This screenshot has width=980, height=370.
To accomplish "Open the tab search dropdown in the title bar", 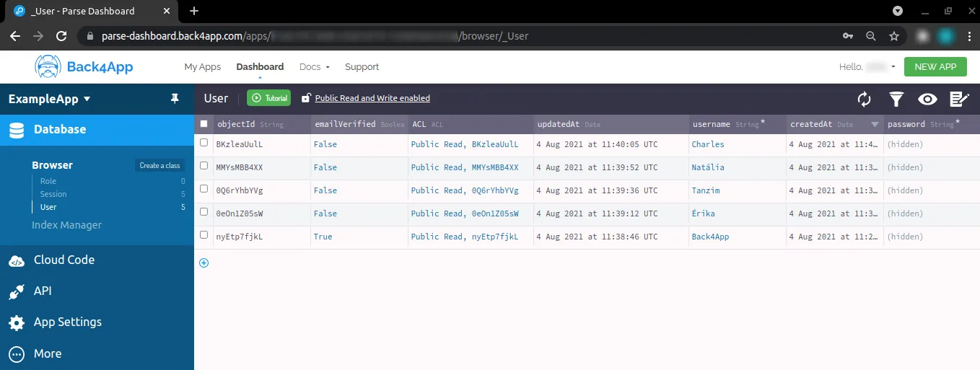I will point(898,11).
